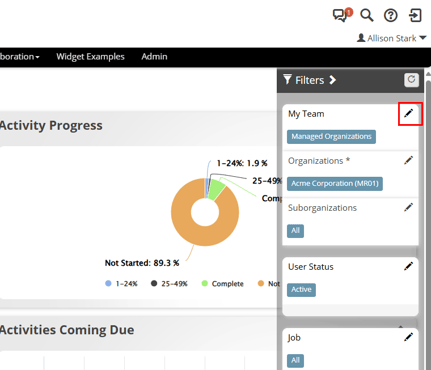
Task: Click the User Status filter label
Action: click(x=311, y=267)
